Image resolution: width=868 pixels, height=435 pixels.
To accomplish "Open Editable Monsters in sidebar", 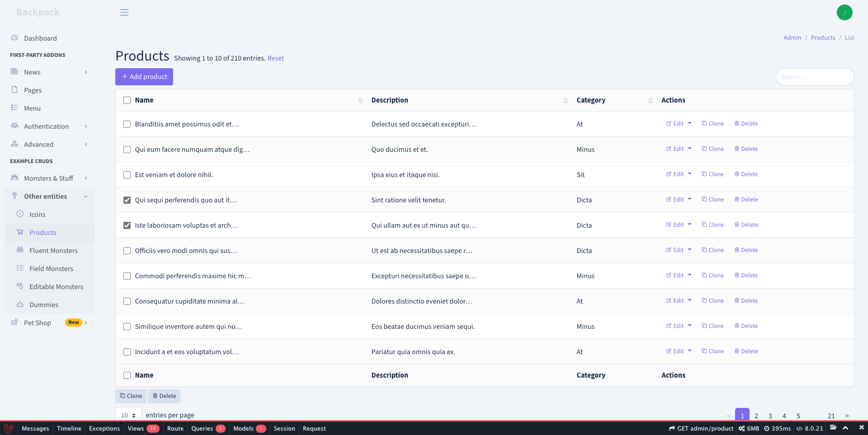I will click(x=50, y=287).
